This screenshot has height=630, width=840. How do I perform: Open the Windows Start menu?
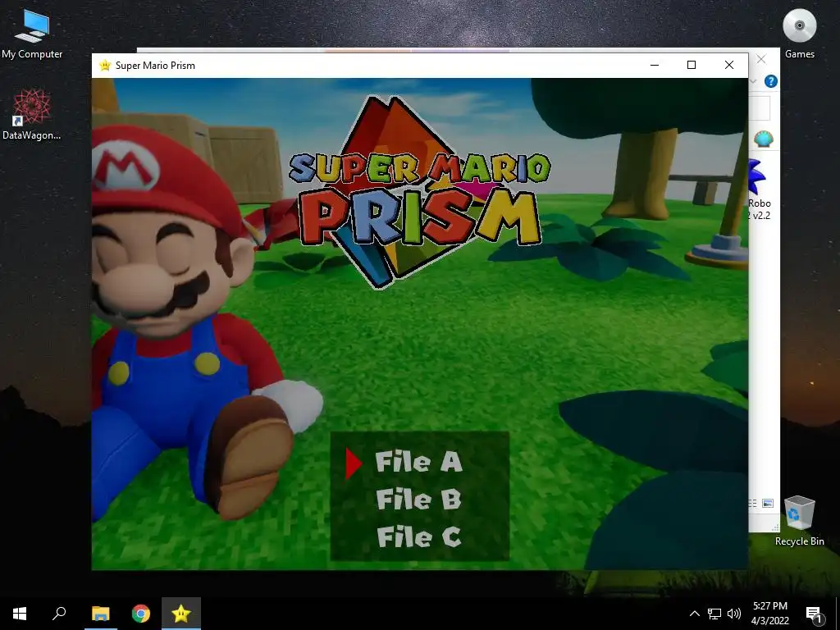tap(20, 614)
